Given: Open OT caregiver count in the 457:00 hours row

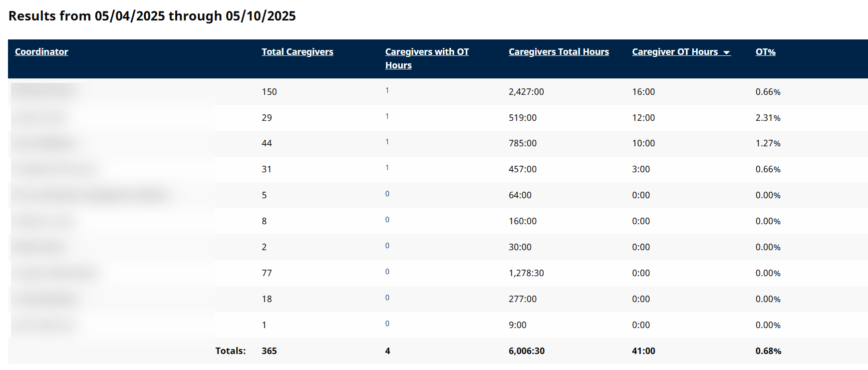Looking at the screenshot, I should [x=387, y=168].
